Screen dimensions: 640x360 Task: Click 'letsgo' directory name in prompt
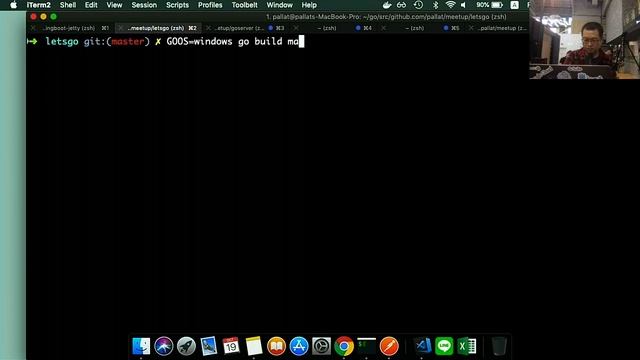click(x=62, y=41)
